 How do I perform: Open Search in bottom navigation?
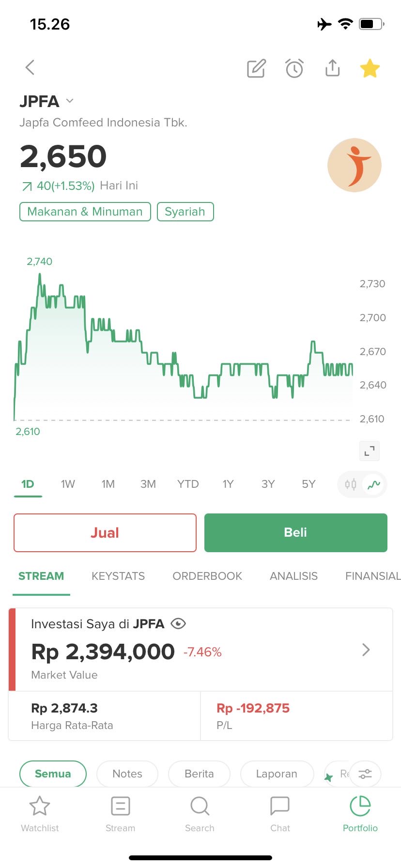click(x=200, y=814)
